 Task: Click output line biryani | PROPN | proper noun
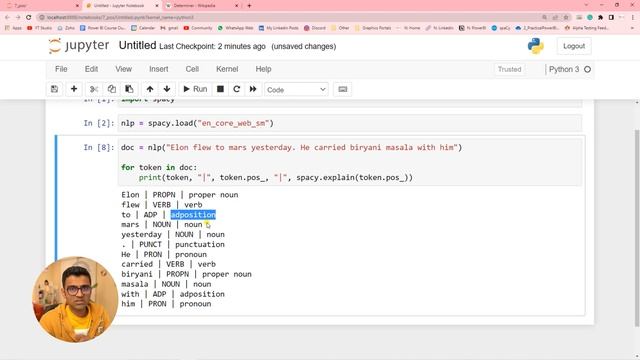pos(186,274)
